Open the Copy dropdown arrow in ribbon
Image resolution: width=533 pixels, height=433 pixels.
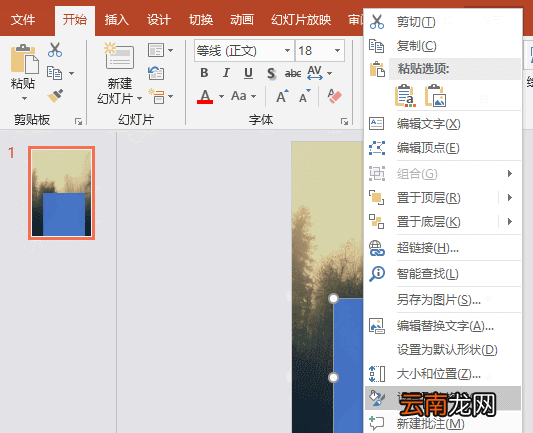(71, 73)
